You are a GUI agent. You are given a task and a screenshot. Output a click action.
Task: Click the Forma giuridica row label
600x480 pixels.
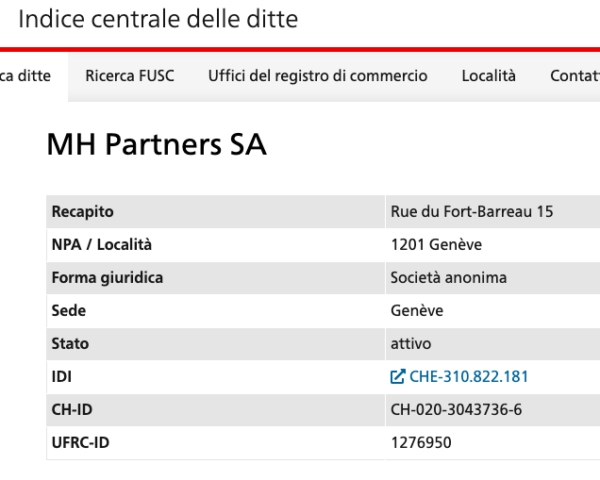click(107, 278)
